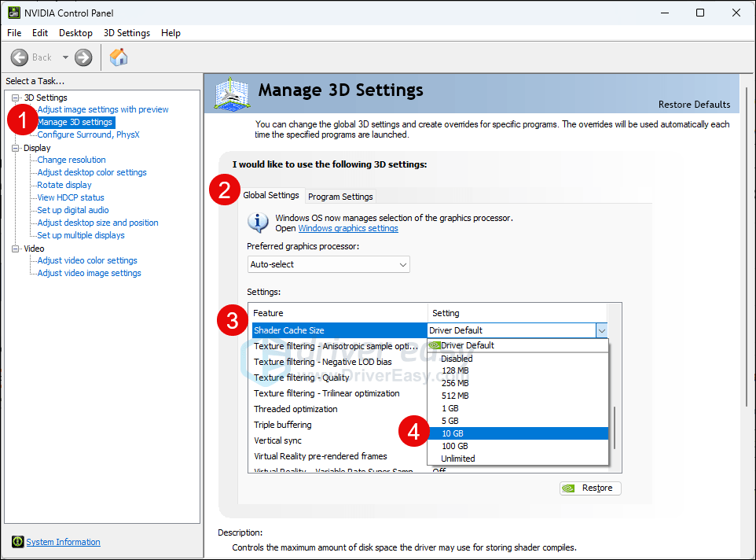
Task: Switch to the Program Settings tab
Action: 340,197
